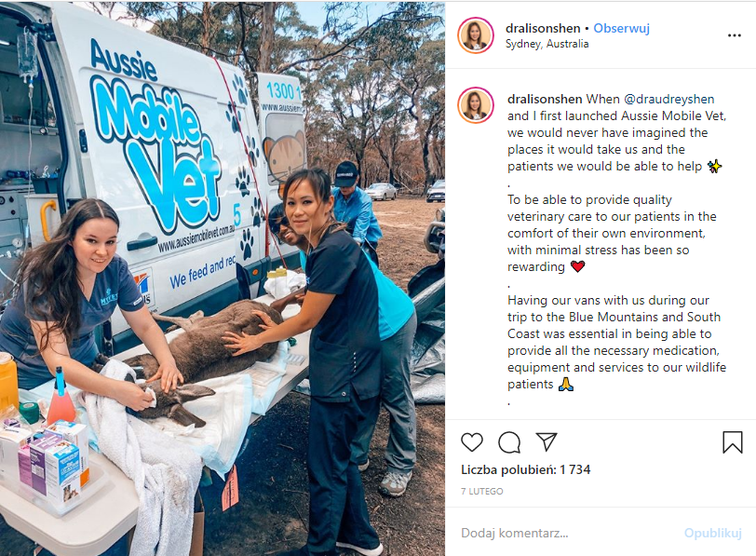756x556 pixels.
Task: Share post using paper plane icon
Action: coord(547,441)
